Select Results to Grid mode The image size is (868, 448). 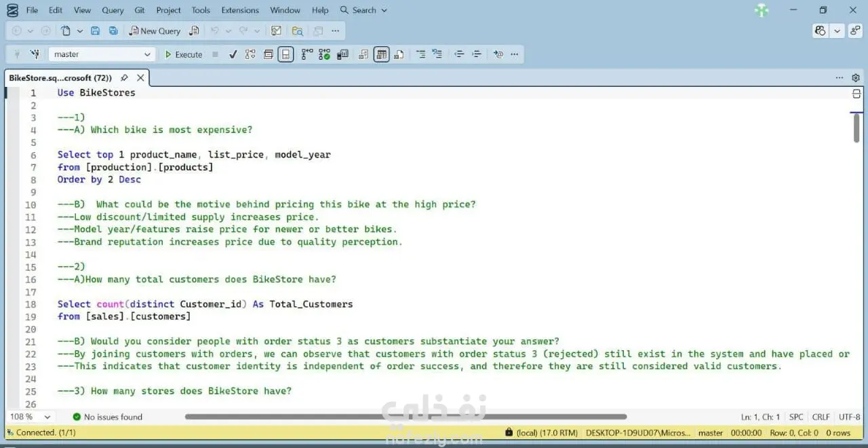click(x=382, y=54)
